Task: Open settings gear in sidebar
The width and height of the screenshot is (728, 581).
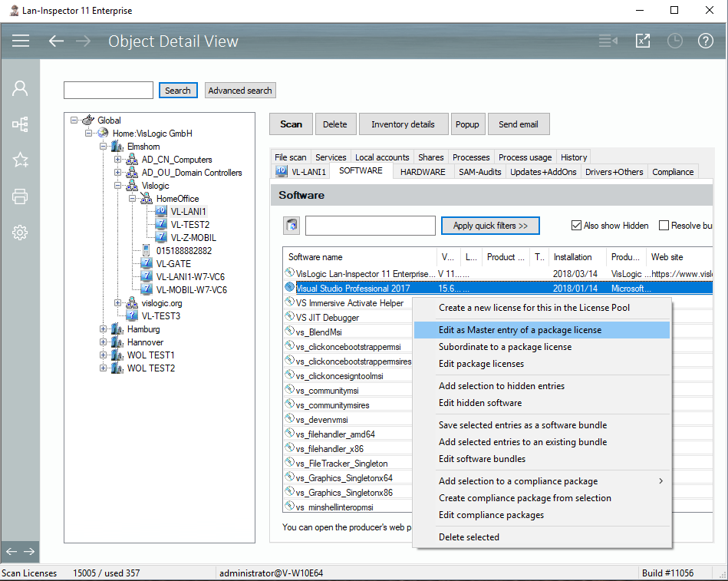Action: point(20,233)
